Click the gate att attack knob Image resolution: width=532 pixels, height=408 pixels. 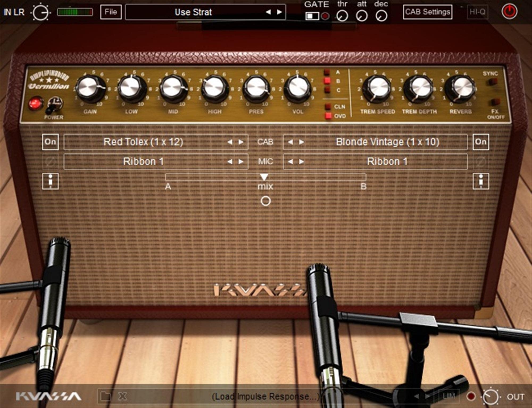362,16
